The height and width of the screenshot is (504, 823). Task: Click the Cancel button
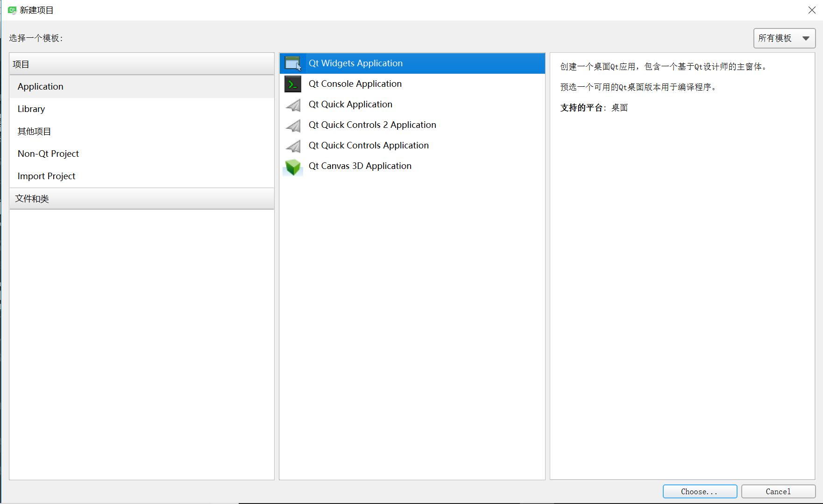pyautogui.click(x=778, y=491)
